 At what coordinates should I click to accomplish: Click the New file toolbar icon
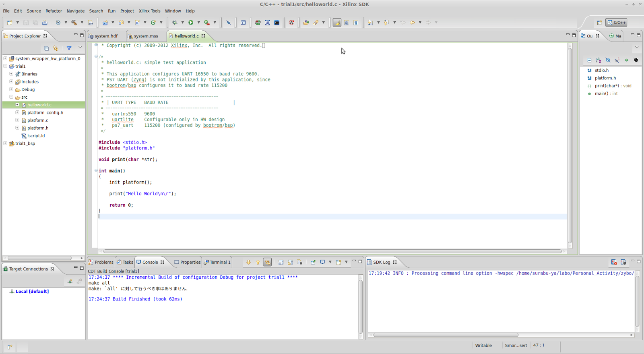click(x=10, y=23)
